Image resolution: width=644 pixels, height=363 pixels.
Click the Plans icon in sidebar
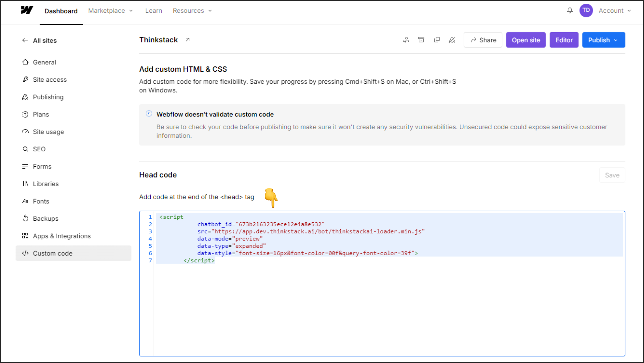tap(25, 114)
